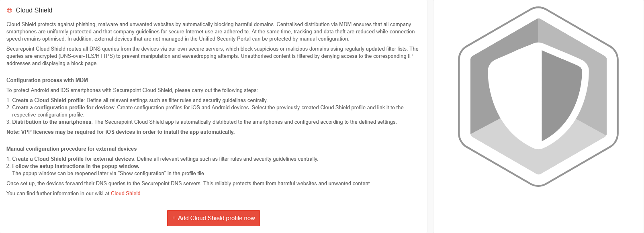Click 'Create a Cloud Shield profile for external devices'
This screenshot has width=644, height=233.
coord(73,159)
